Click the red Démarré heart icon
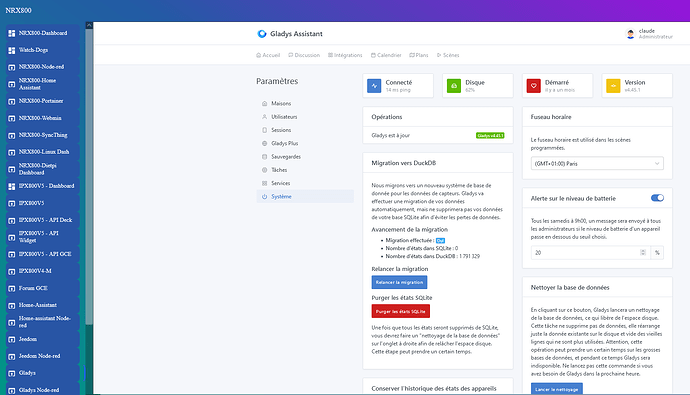This screenshot has height=395, width=690. point(533,86)
